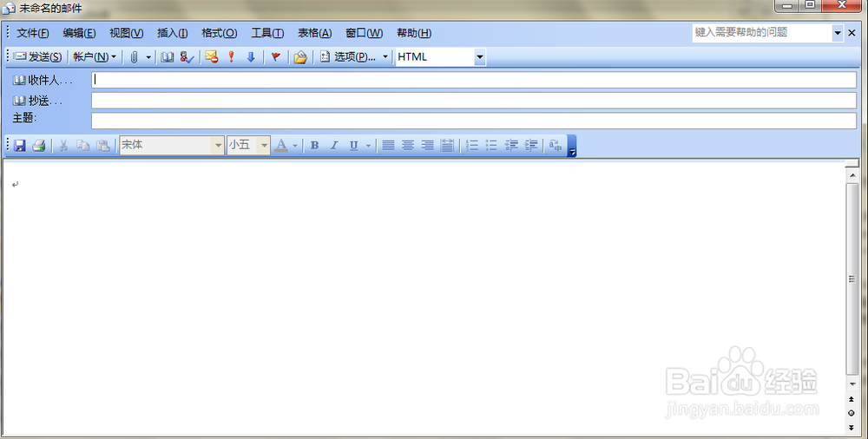Viewport: 868px width, 439px height.
Task: Click the cut scissors icon
Action: pos(63,146)
